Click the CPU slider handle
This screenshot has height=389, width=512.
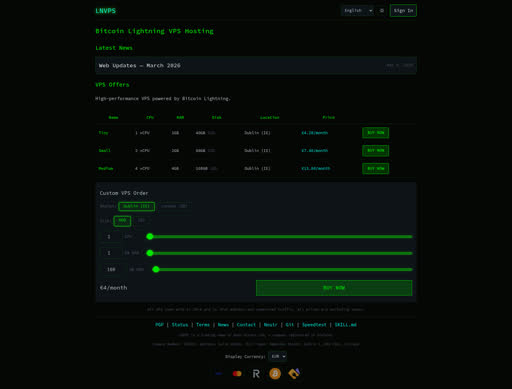(x=150, y=236)
